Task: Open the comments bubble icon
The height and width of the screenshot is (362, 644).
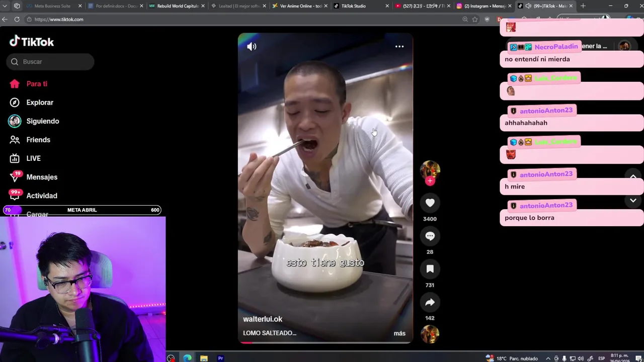Action: pos(430,236)
